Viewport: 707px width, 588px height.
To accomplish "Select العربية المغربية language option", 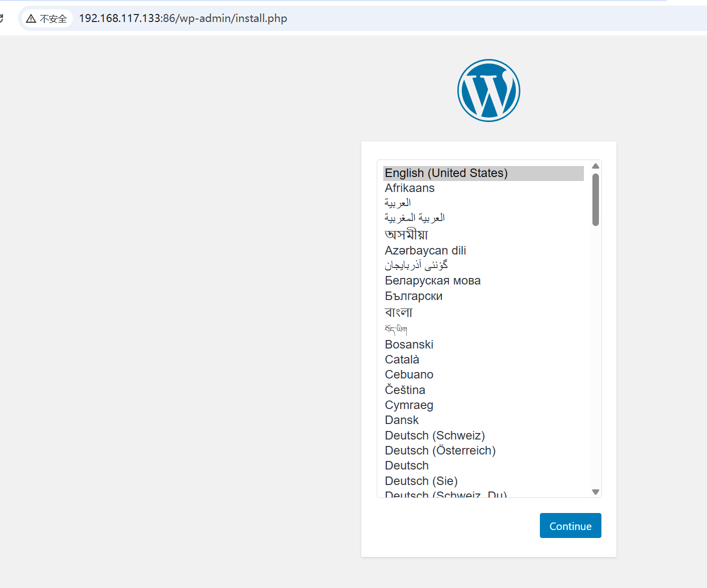I will pos(483,218).
